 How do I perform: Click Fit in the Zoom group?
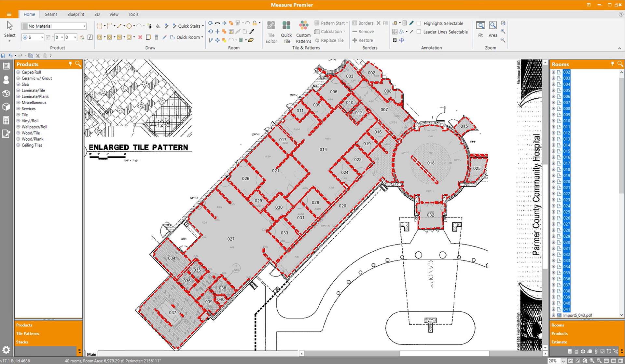click(480, 29)
